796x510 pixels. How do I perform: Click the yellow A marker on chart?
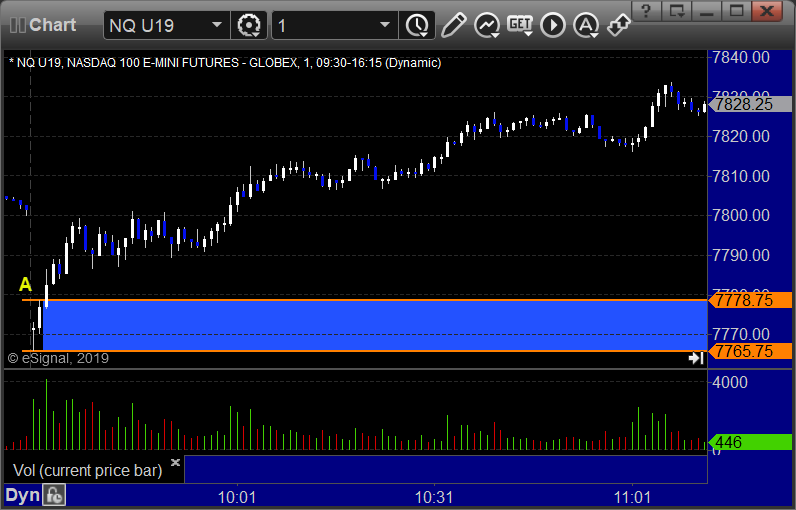(25, 285)
